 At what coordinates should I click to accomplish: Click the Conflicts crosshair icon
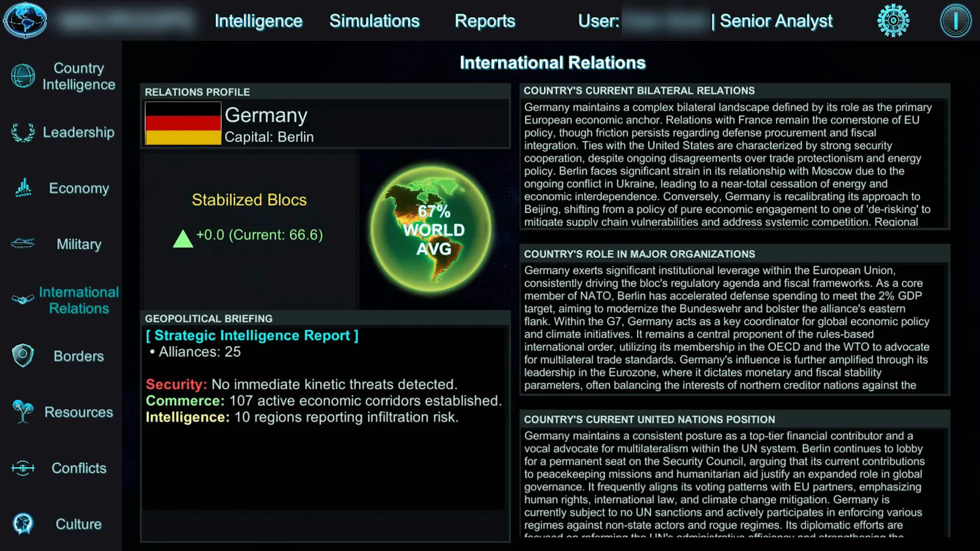23,468
